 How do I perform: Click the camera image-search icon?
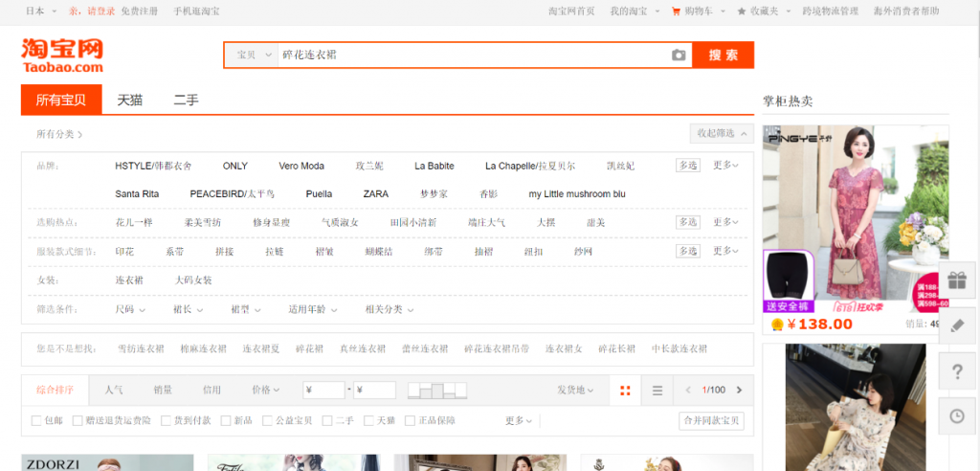tap(679, 55)
